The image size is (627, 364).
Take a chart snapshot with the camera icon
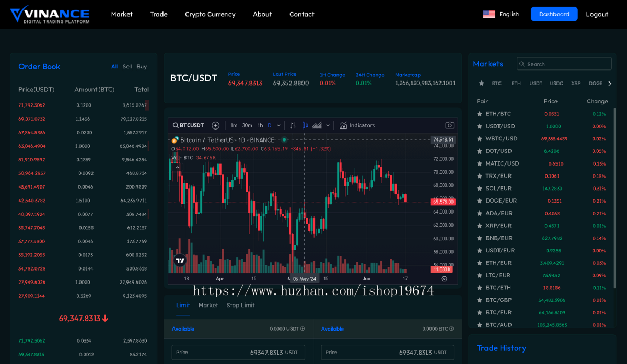tap(449, 125)
